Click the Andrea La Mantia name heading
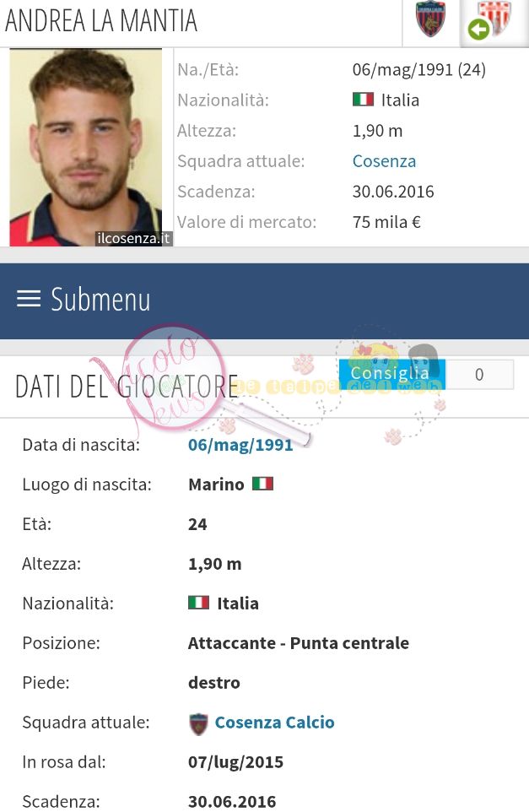The width and height of the screenshot is (529, 812). (101, 21)
